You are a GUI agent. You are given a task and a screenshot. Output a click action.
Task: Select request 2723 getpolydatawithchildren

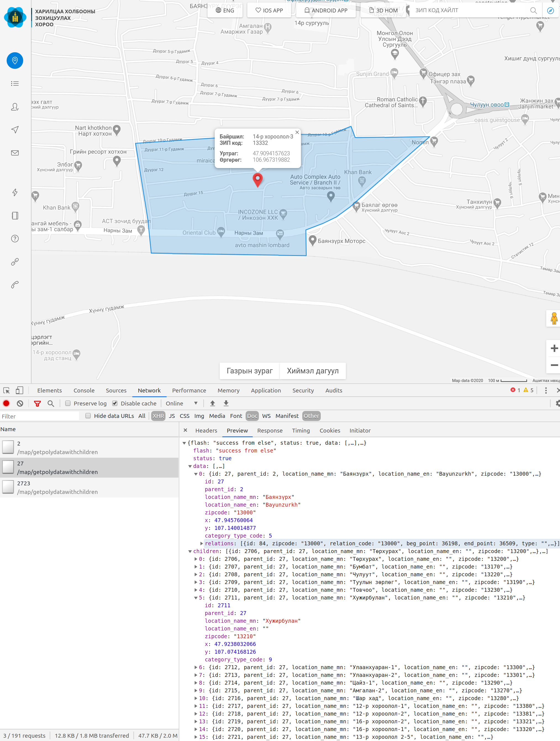[x=89, y=487]
